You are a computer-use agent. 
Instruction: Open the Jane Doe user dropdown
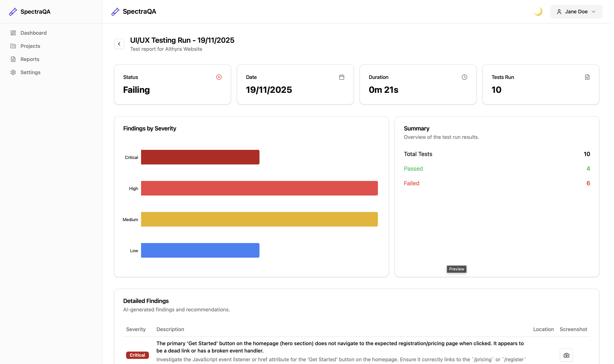(x=576, y=12)
